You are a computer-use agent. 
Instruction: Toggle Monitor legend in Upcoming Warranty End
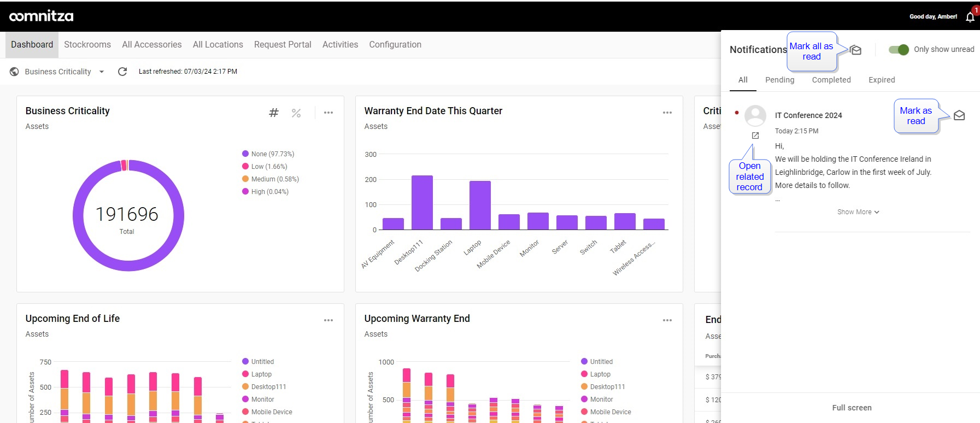pyautogui.click(x=597, y=399)
